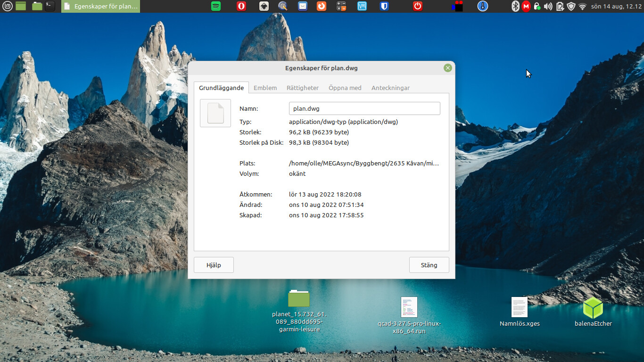Switch to the Rättigheter tab
Screen dimensions: 644x362
coord(303,88)
